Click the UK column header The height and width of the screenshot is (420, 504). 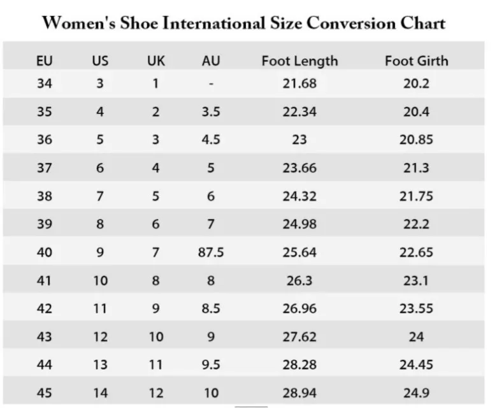point(155,61)
